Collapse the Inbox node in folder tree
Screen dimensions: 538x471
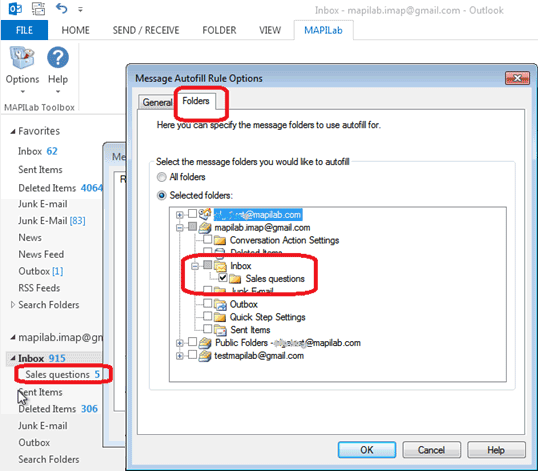coord(195,266)
